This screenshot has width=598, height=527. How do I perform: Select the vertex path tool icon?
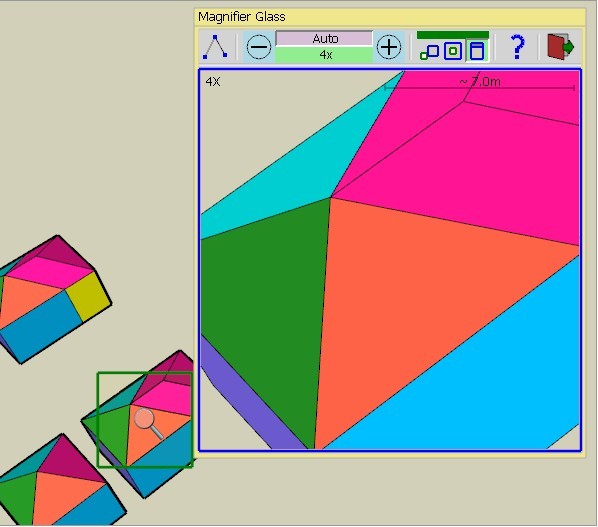pyautogui.click(x=215, y=47)
